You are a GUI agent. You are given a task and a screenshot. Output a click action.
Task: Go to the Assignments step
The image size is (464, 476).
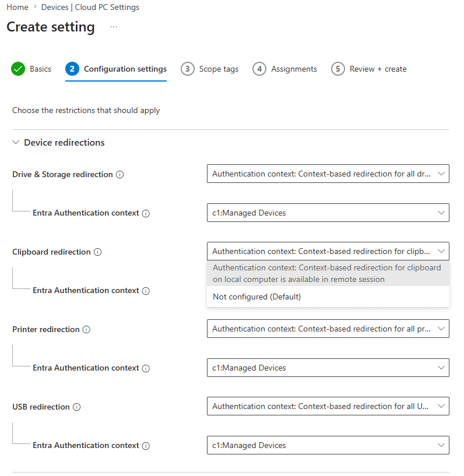click(x=285, y=69)
